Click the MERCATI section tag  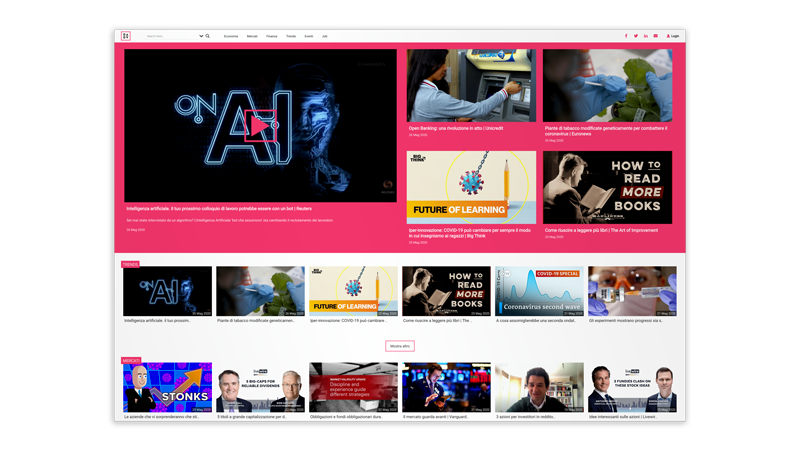pos(131,361)
